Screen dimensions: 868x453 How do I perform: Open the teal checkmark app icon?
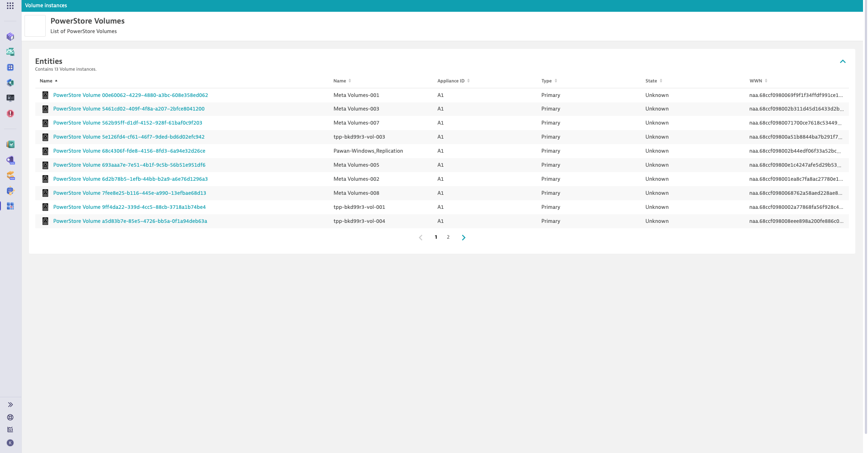coord(10,145)
